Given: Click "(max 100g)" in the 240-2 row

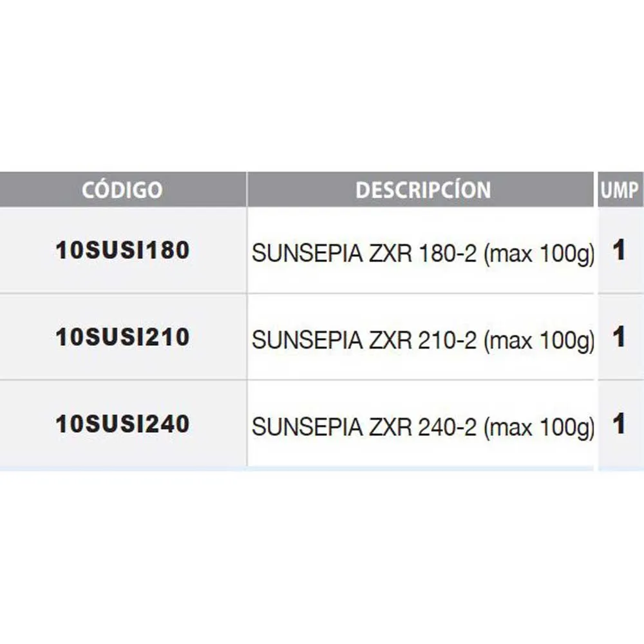Looking at the screenshot, I should click(x=538, y=428).
